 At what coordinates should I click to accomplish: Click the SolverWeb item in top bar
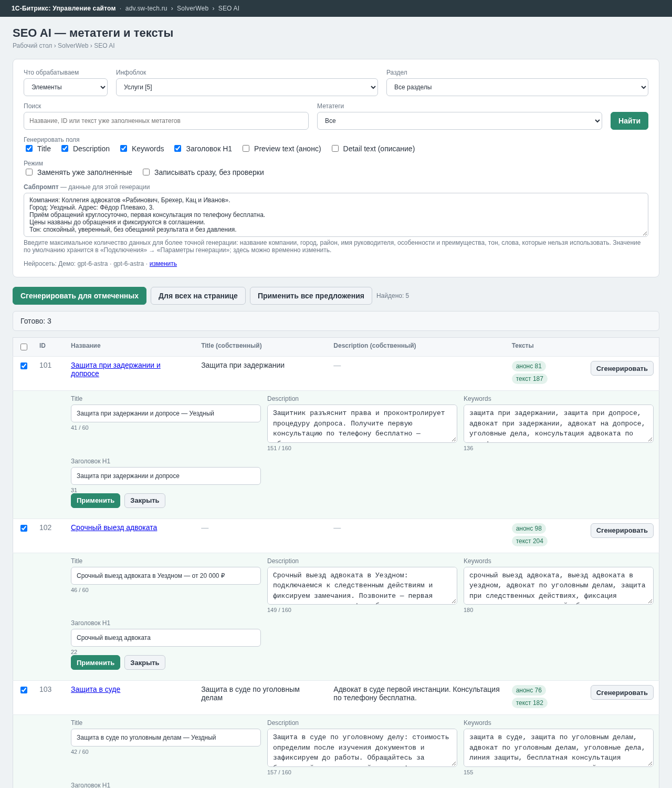point(193,8)
